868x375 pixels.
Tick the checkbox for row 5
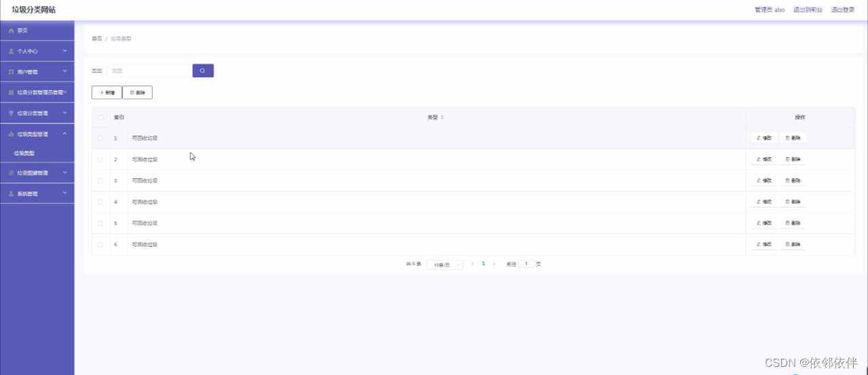(x=101, y=222)
